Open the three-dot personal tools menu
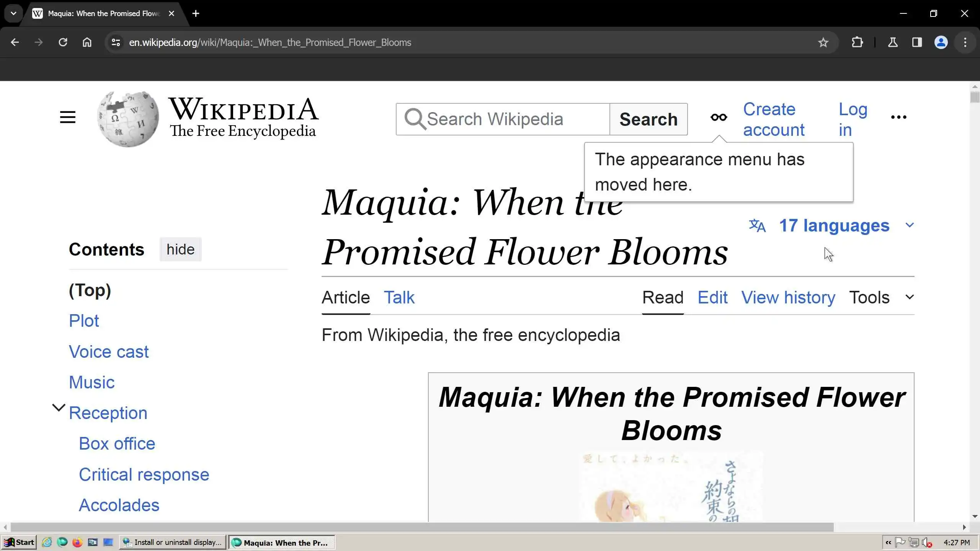The image size is (980, 551). tap(898, 117)
